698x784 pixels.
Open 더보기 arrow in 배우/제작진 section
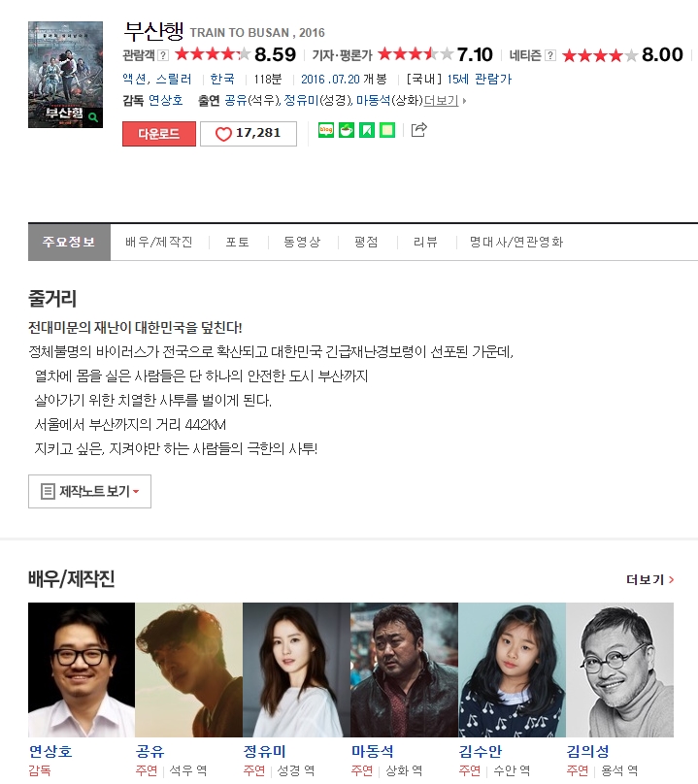(650, 579)
